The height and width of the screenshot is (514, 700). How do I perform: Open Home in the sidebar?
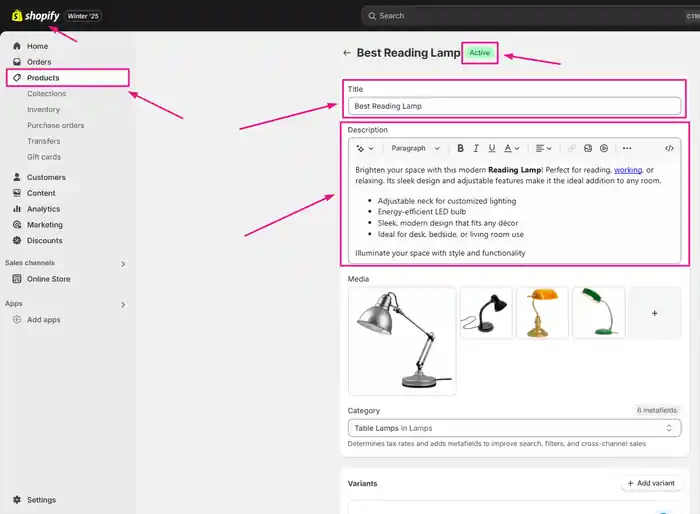click(x=37, y=46)
